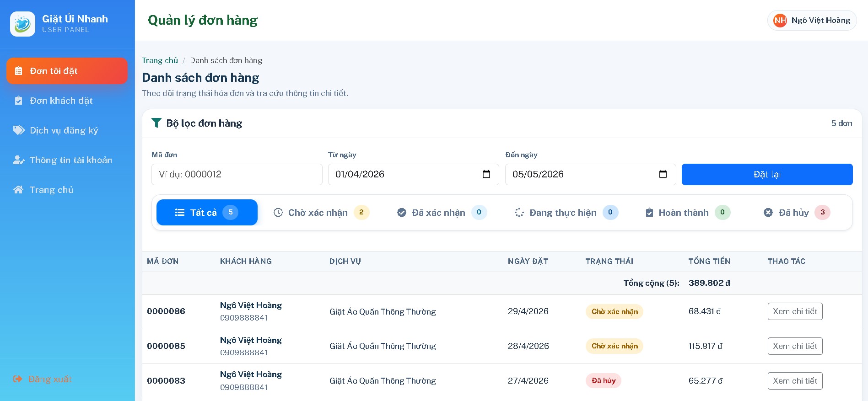Click the Quản lý đơn hàng page title
Image resolution: width=868 pixels, height=401 pixels.
203,21
